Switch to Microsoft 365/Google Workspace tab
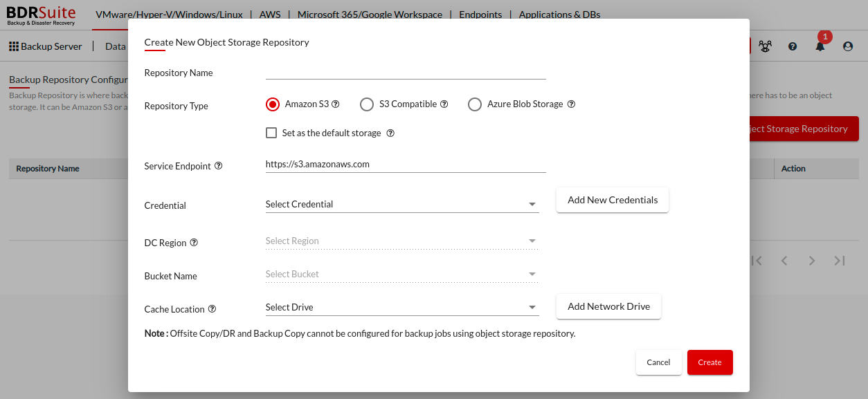868x399 pixels. [370, 15]
